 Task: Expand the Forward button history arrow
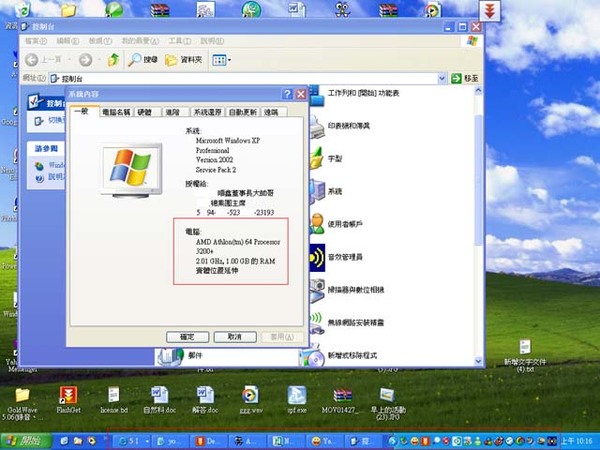click(99, 60)
